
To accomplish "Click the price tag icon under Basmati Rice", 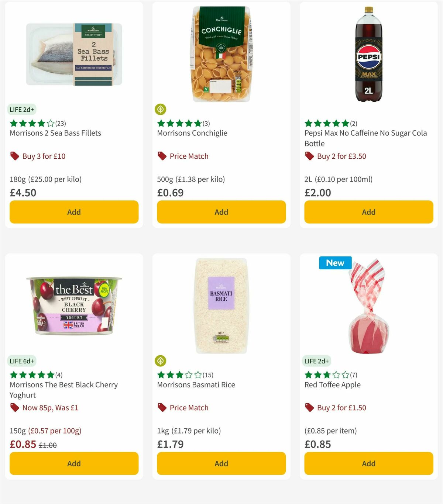I will pos(162,408).
